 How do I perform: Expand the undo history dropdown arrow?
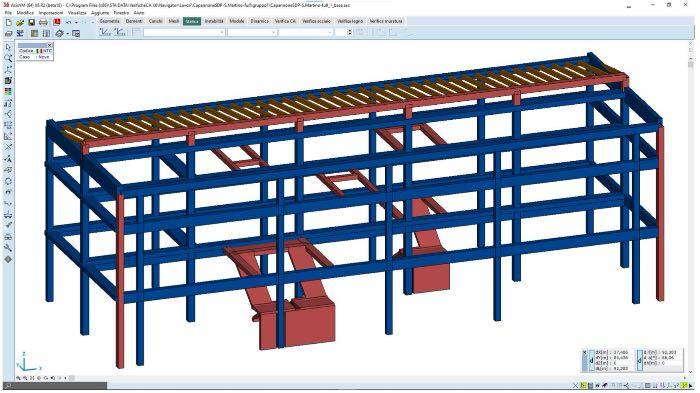(76, 22)
